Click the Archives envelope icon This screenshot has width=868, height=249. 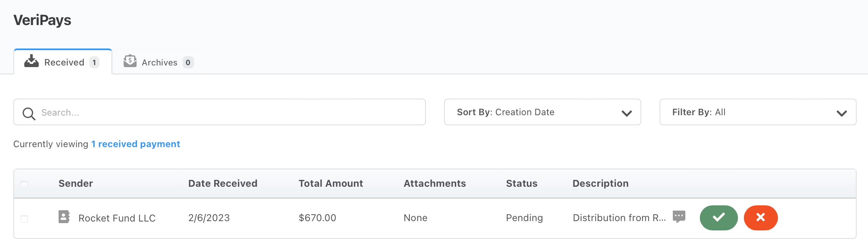(130, 61)
